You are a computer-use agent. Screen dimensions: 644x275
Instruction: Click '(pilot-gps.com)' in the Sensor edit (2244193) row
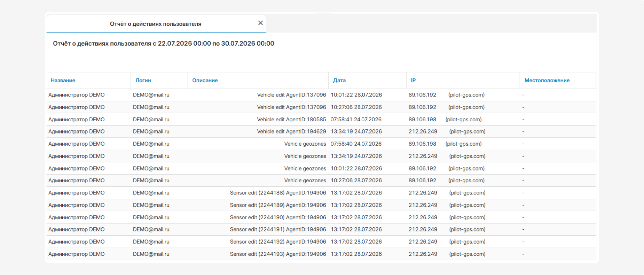coord(467,254)
